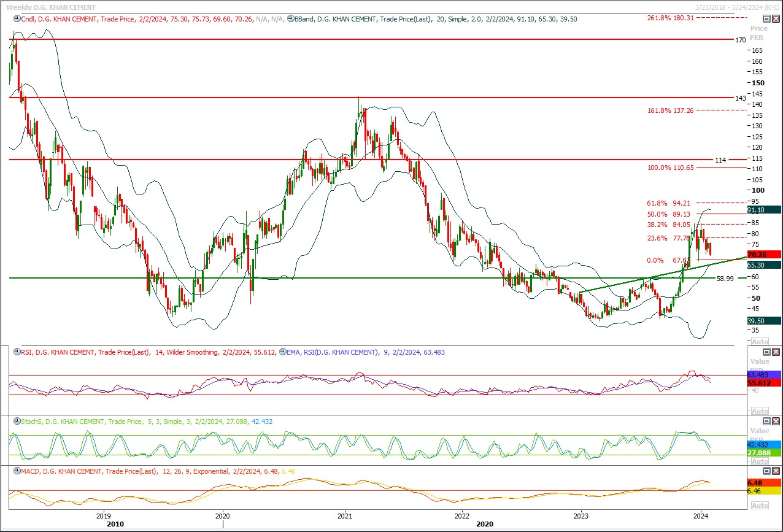The image size is (783, 532).
Task: Click the Weekly D.G. KHAN CEMENT title
Action: (x=50, y=7)
